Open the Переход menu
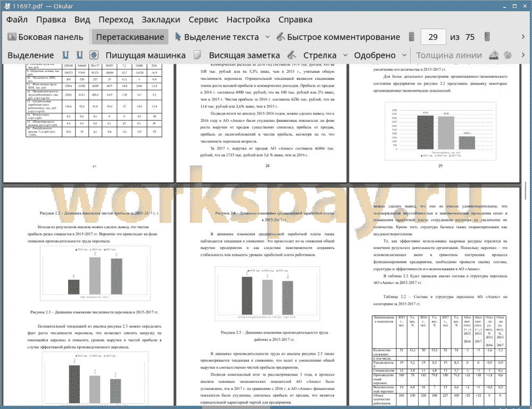Viewport: 532px width, 409px height. pyautogui.click(x=115, y=20)
